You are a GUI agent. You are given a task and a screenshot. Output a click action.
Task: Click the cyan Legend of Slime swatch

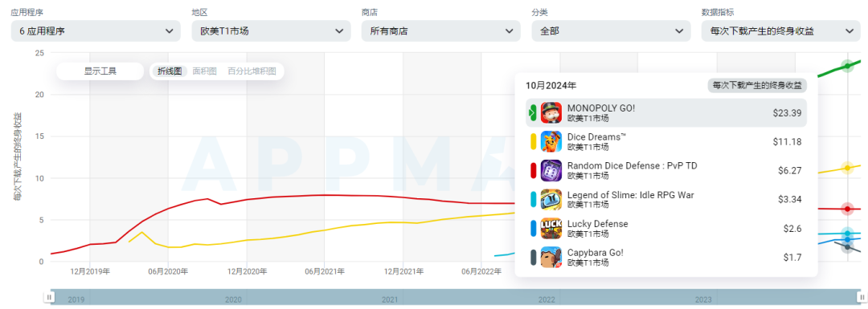[x=533, y=200]
